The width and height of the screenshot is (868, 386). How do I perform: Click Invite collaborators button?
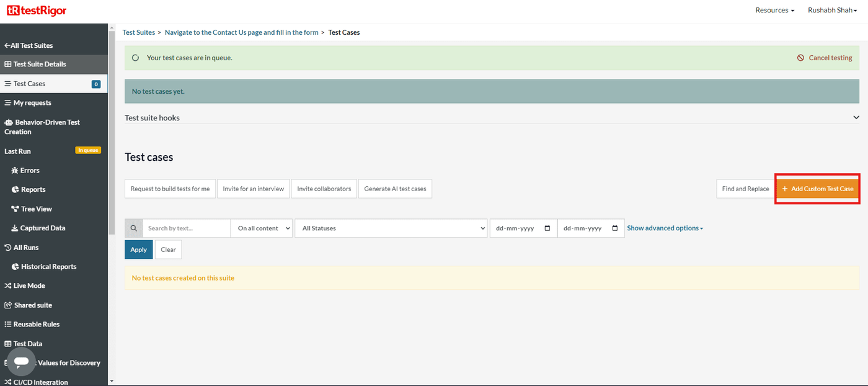[x=324, y=189]
